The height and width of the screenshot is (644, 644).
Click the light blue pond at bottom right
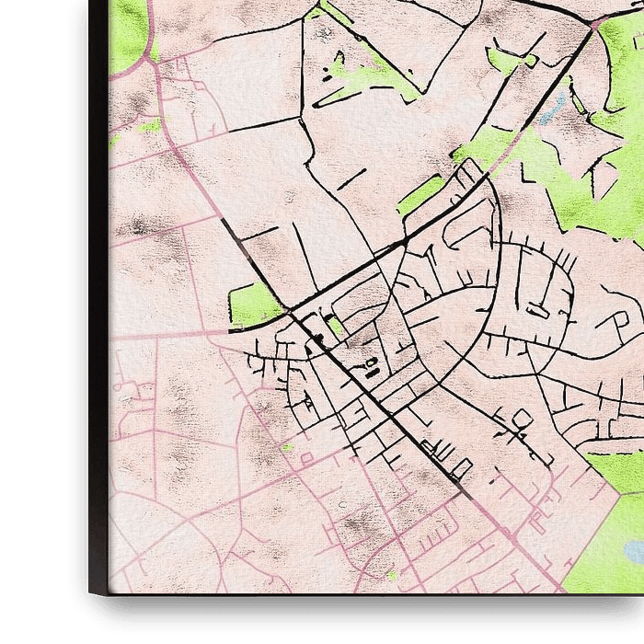(x=635, y=552)
